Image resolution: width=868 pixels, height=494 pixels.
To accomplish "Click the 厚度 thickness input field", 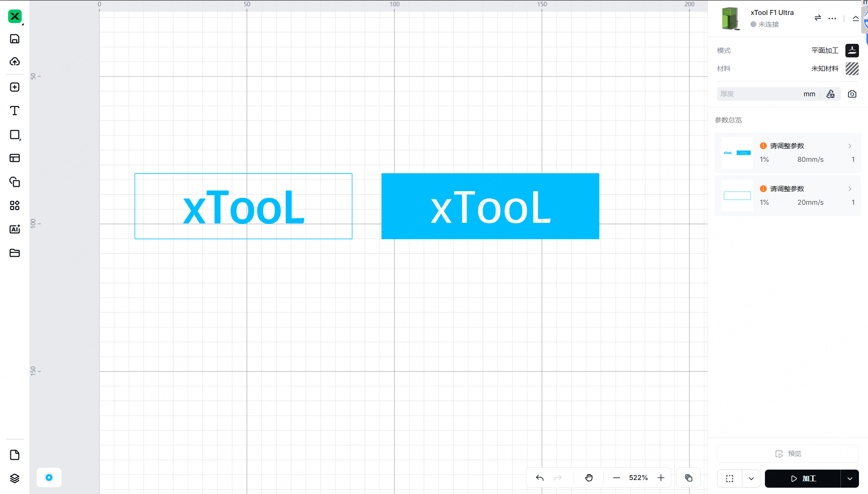I will (759, 94).
